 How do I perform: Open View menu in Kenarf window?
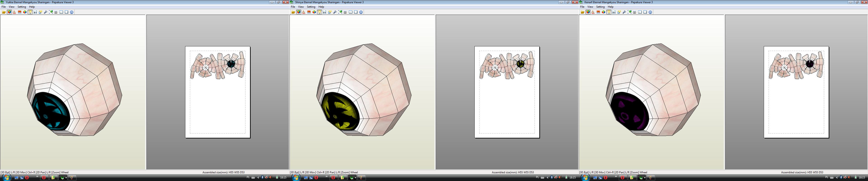coord(590,7)
